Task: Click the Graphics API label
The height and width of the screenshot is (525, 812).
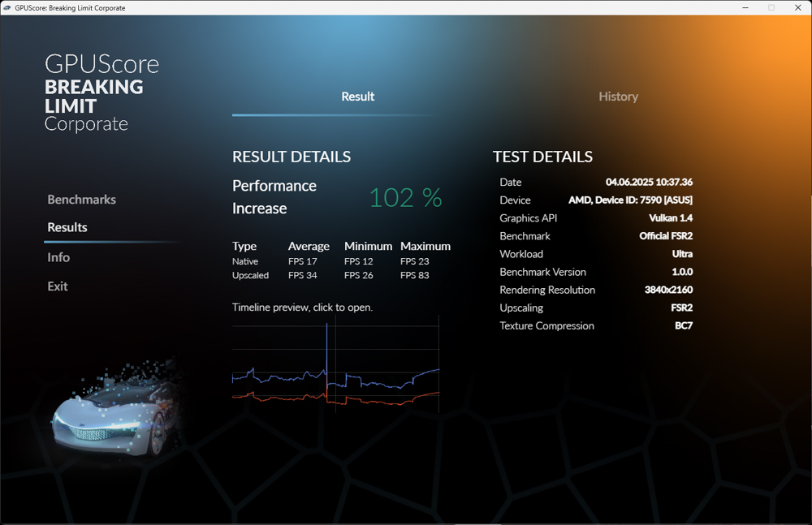Action: pyautogui.click(x=529, y=218)
